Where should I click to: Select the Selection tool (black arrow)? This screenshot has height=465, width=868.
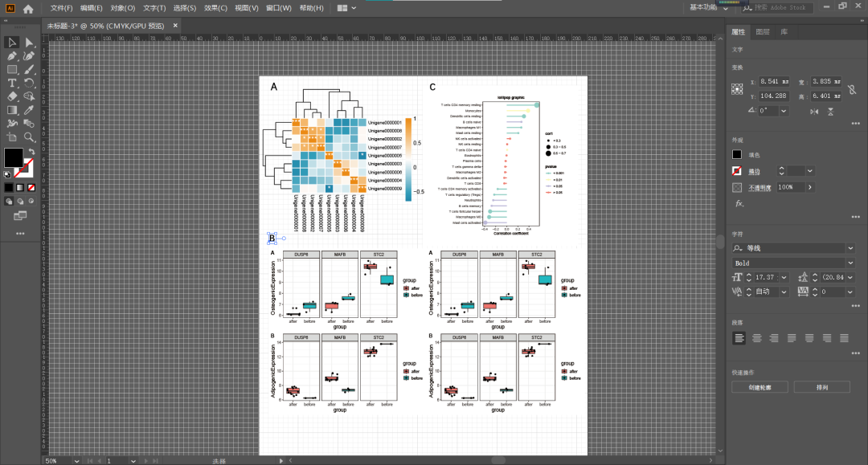click(x=11, y=43)
